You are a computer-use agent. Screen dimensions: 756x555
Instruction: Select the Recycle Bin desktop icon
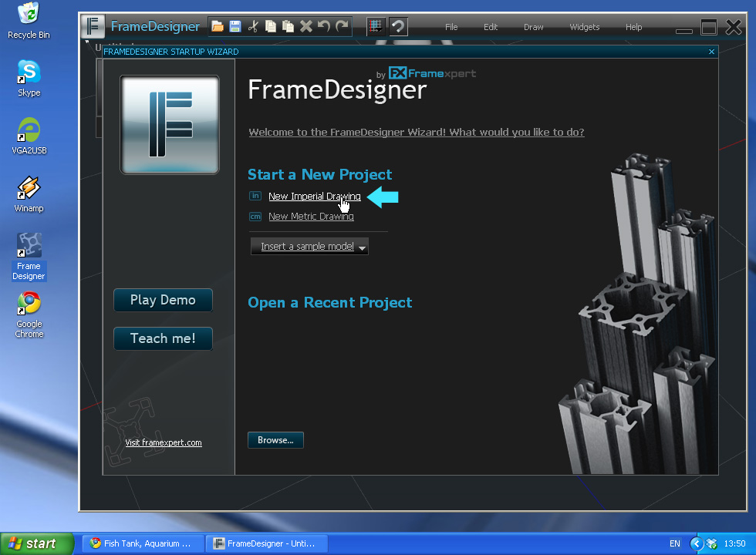(x=29, y=21)
